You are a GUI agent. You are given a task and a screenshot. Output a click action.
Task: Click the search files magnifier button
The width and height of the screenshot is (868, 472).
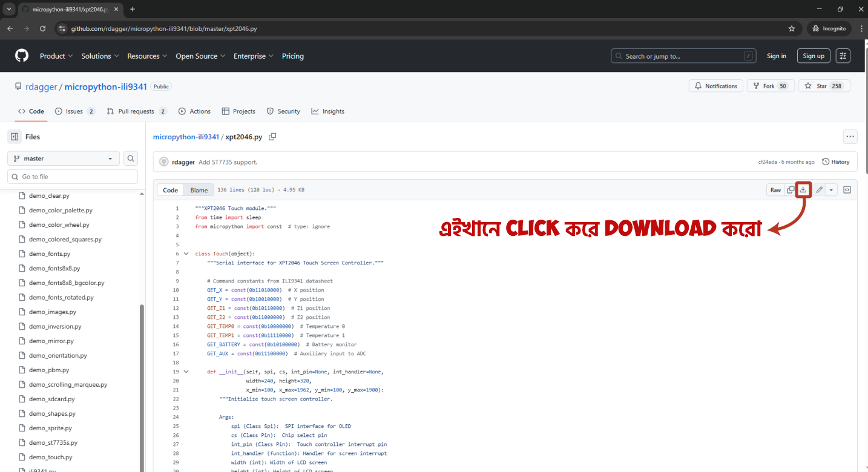click(131, 159)
